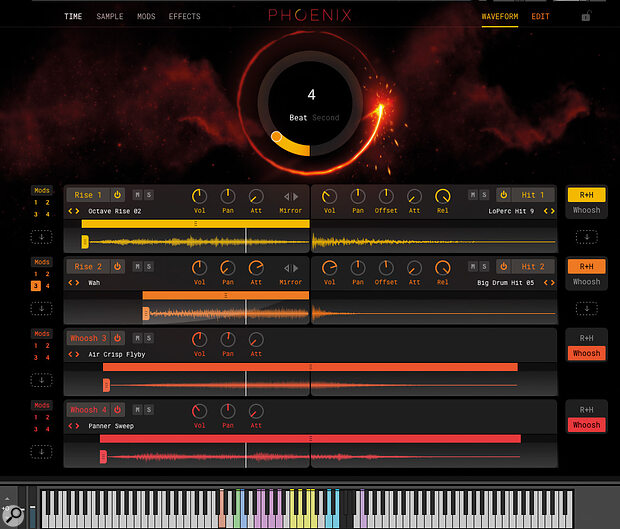This screenshot has width=620, height=529.
Task: Open the MODS tab
Action: click(146, 16)
